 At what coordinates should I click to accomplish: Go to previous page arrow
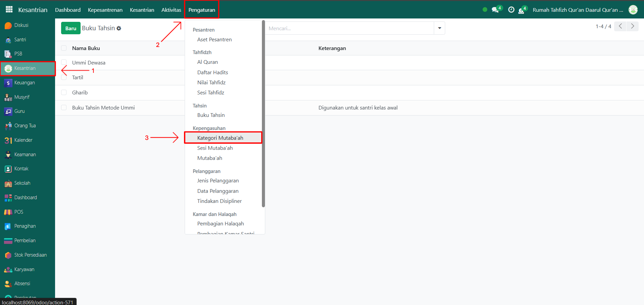pos(620,26)
